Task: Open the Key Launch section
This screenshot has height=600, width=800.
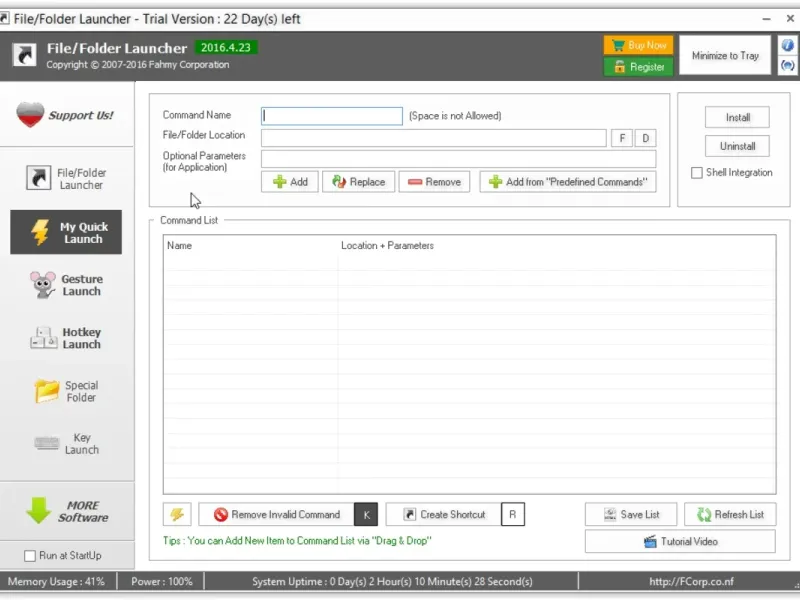Action: [66, 444]
